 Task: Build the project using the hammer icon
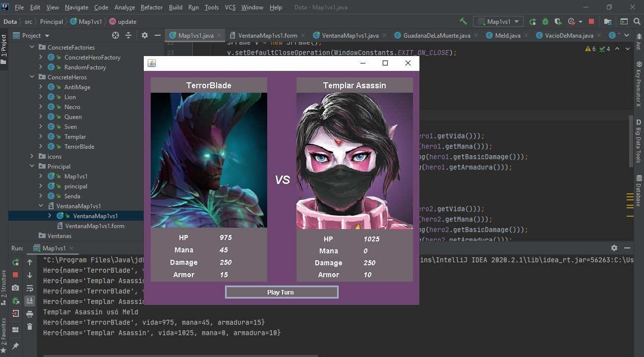coord(463,22)
